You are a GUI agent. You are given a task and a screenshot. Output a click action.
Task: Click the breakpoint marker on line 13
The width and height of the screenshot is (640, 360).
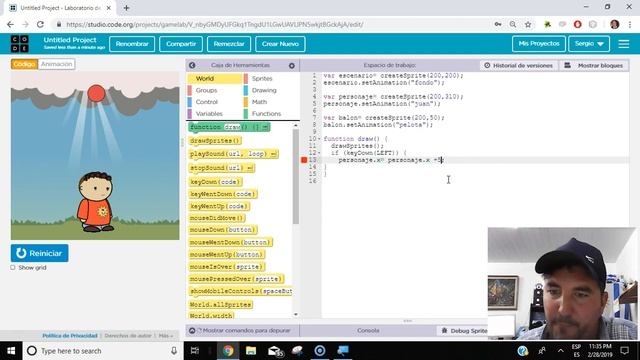[x=304, y=160]
